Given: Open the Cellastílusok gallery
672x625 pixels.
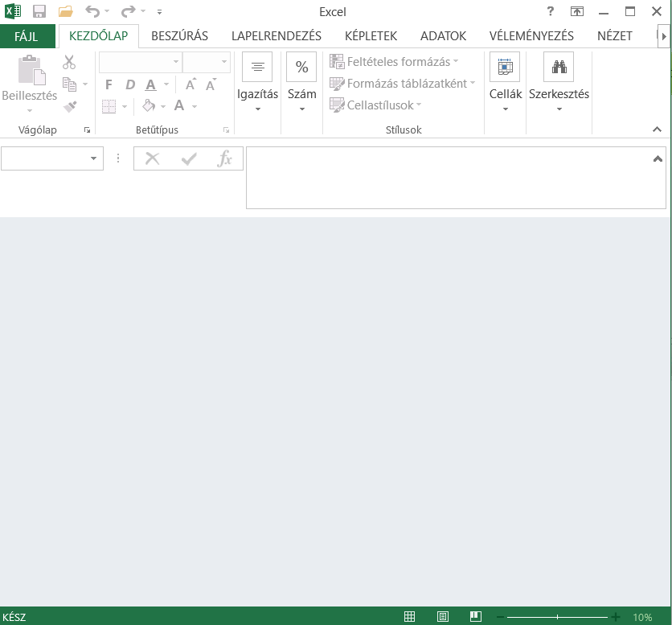Looking at the screenshot, I should [376, 105].
